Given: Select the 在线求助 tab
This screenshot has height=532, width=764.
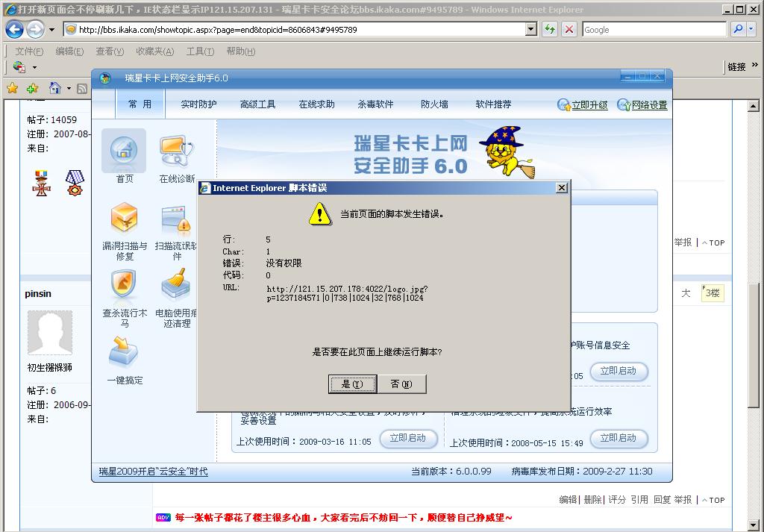Looking at the screenshot, I should click(x=316, y=104).
